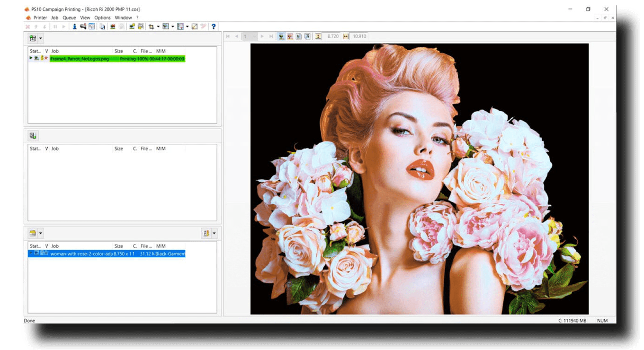This screenshot has width=644, height=350.
Task: Click the play/resume icon in main toolbar
Action: [x=63, y=27]
